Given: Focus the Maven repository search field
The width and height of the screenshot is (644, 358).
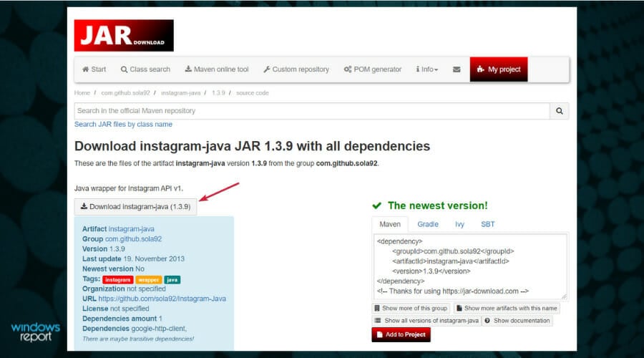Looking at the screenshot, I should coord(312,111).
